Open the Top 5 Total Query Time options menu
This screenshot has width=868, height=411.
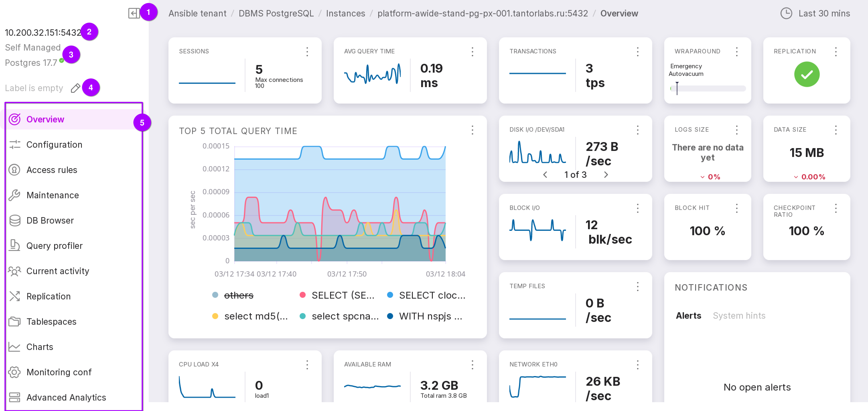coord(472,130)
